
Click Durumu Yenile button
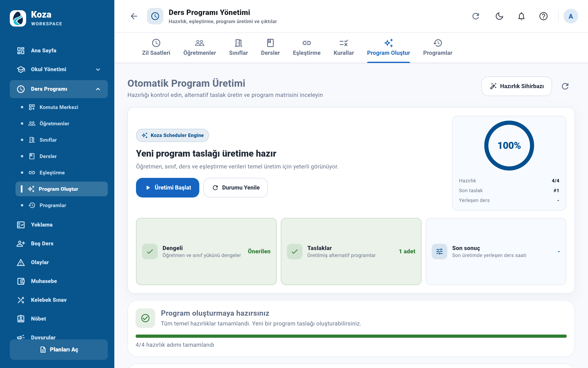(235, 188)
